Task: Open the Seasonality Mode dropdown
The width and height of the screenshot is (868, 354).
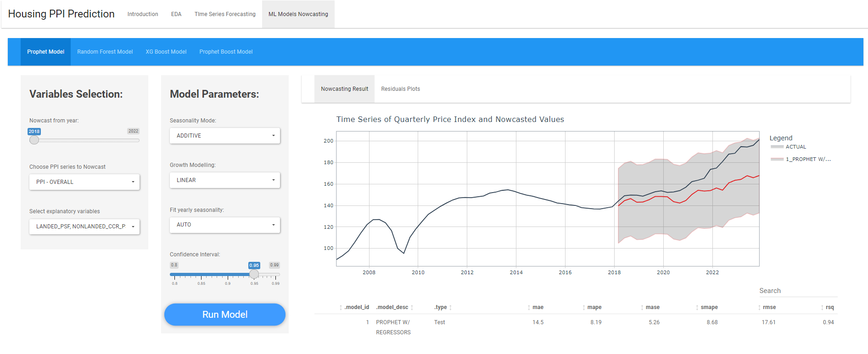Action: click(x=225, y=136)
